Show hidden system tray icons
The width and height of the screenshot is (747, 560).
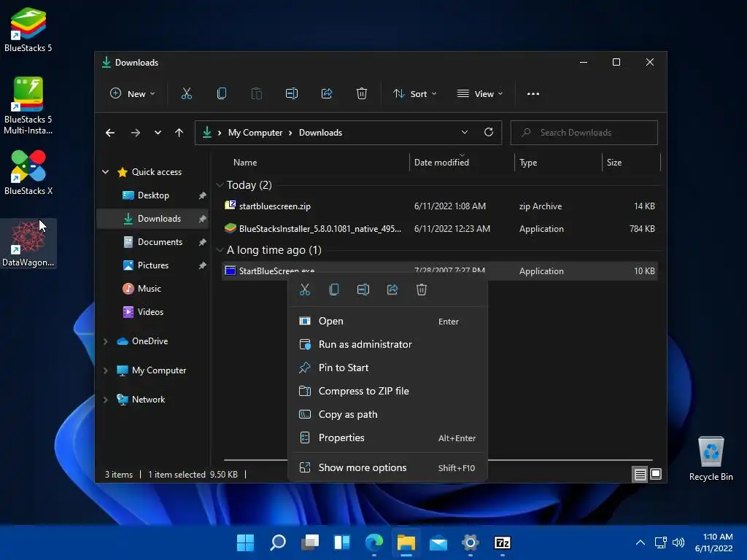640,542
